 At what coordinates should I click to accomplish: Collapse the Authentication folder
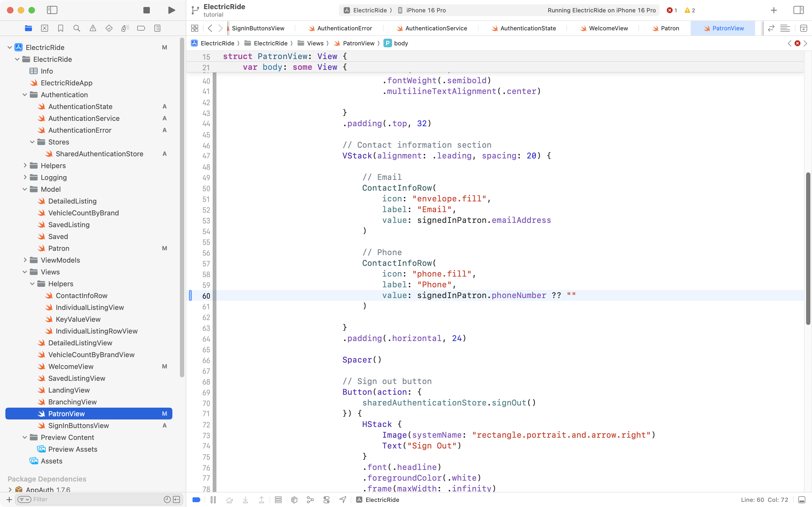(24, 95)
